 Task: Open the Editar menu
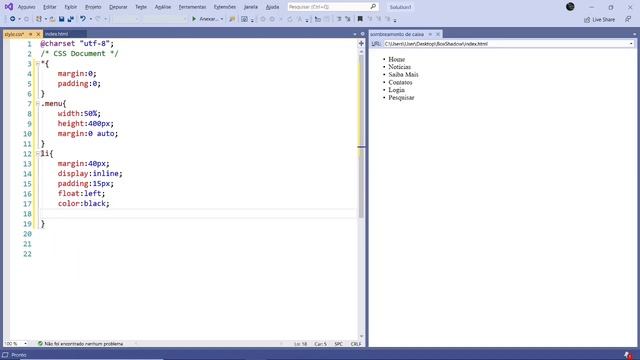pyautogui.click(x=50, y=7)
